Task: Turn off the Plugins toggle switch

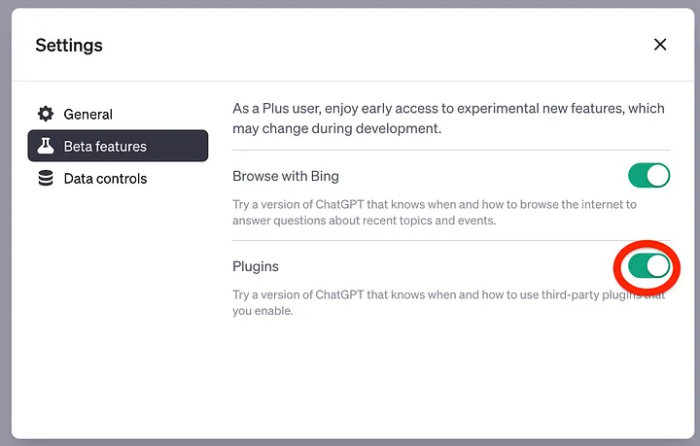Action: [x=648, y=266]
